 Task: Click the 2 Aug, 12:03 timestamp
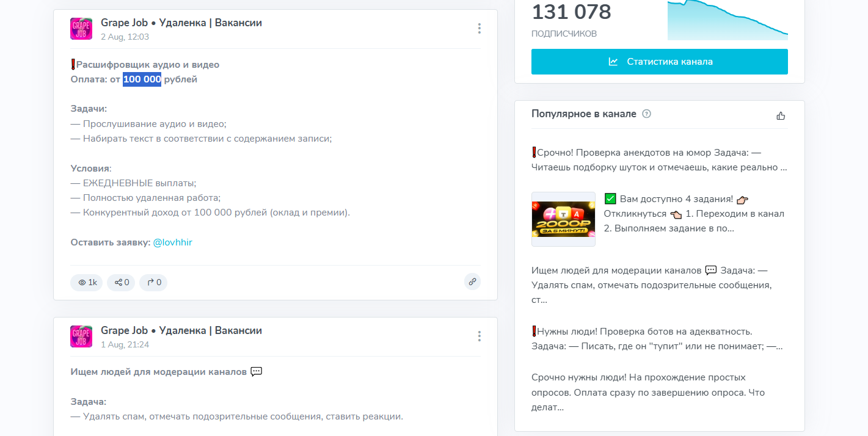pos(125,37)
